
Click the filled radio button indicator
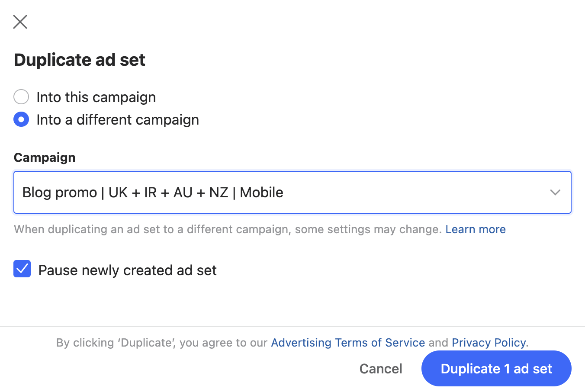[21, 119]
